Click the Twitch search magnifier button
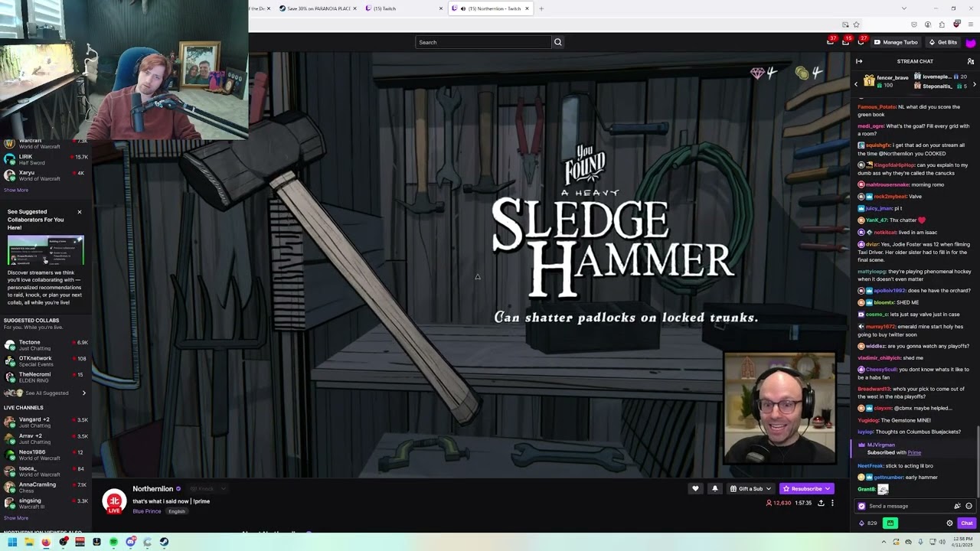This screenshot has width=980, height=551. (557, 42)
